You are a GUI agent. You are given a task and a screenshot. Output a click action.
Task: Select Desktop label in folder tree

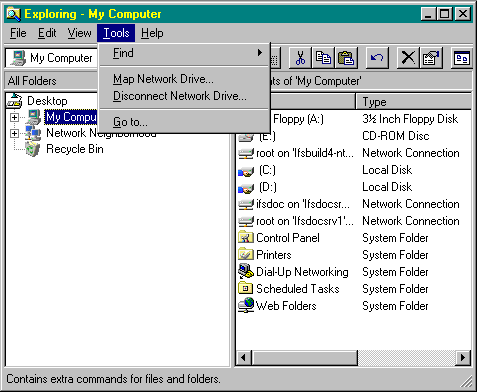point(47,101)
